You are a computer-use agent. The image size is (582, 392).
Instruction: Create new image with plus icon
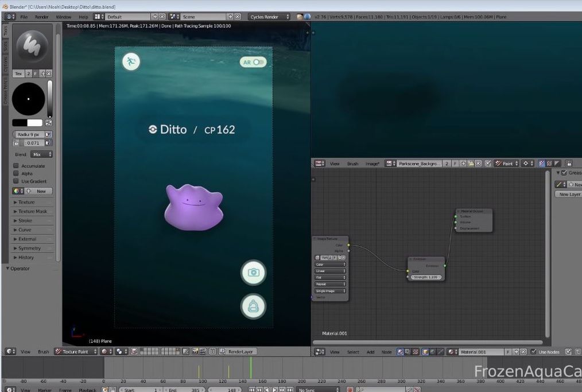click(x=463, y=164)
